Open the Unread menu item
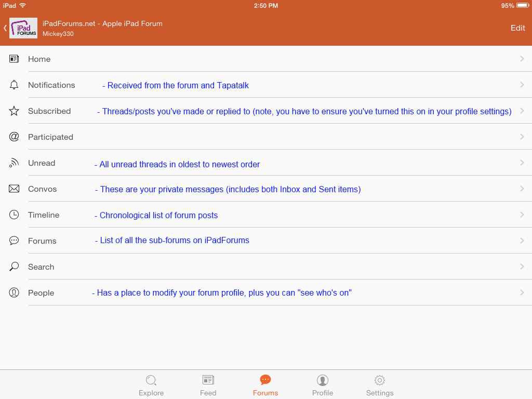The image size is (532, 399). pos(266,163)
